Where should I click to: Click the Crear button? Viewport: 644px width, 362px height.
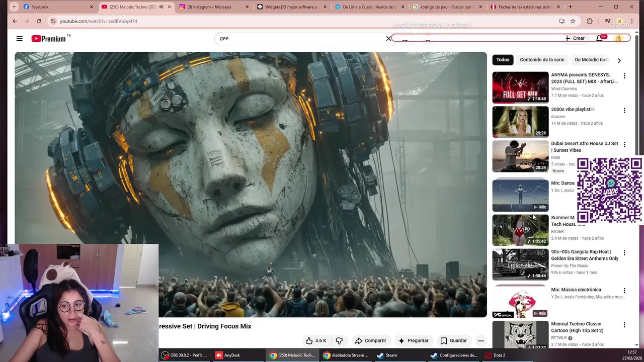[x=575, y=38]
